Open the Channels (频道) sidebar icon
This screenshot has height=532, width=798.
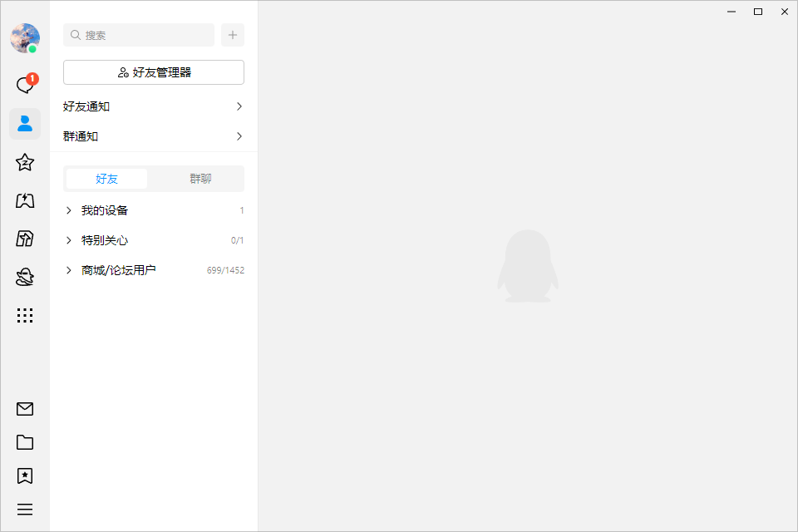pos(25,200)
